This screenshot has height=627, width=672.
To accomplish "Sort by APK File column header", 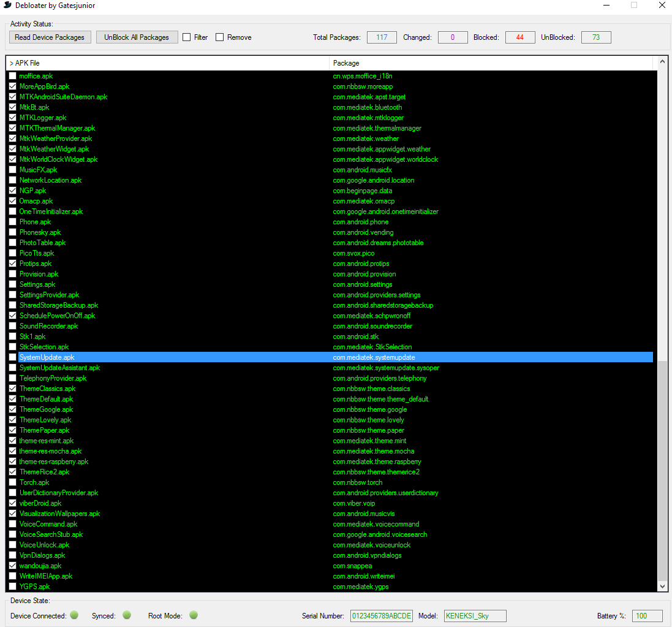I will point(168,63).
